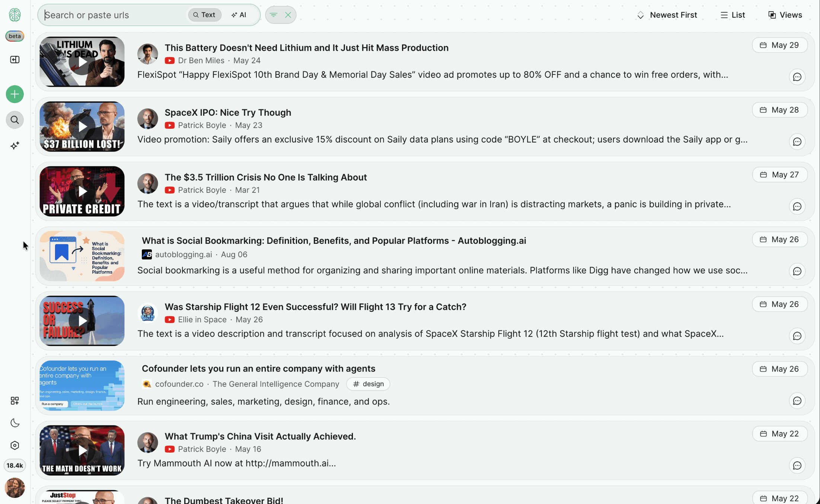Screen dimensions: 820x504
Task: Click Patrick Boyle avatar on Trillion Crisis row
Action: click(x=148, y=184)
